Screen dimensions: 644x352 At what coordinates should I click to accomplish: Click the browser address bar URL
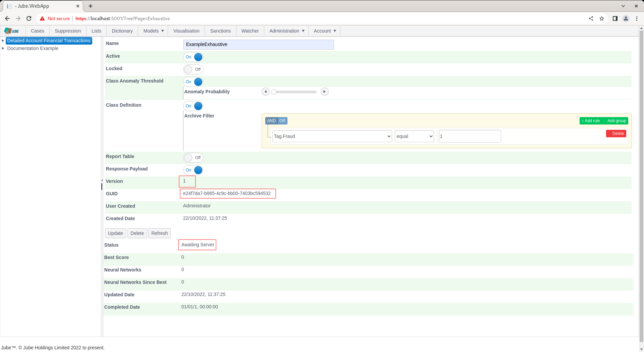click(x=122, y=18)
